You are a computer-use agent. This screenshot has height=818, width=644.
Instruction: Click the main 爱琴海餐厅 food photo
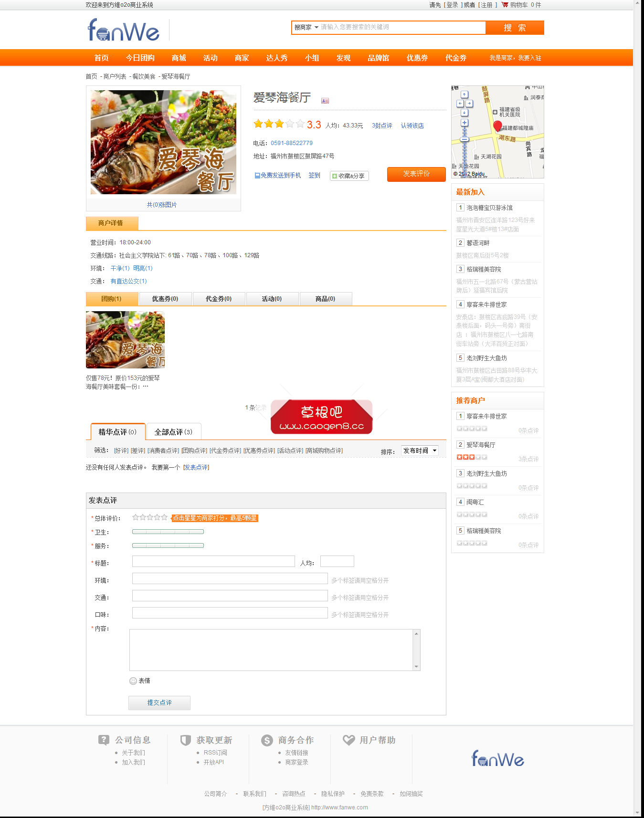pyautogui.click(x=163, y=142)
